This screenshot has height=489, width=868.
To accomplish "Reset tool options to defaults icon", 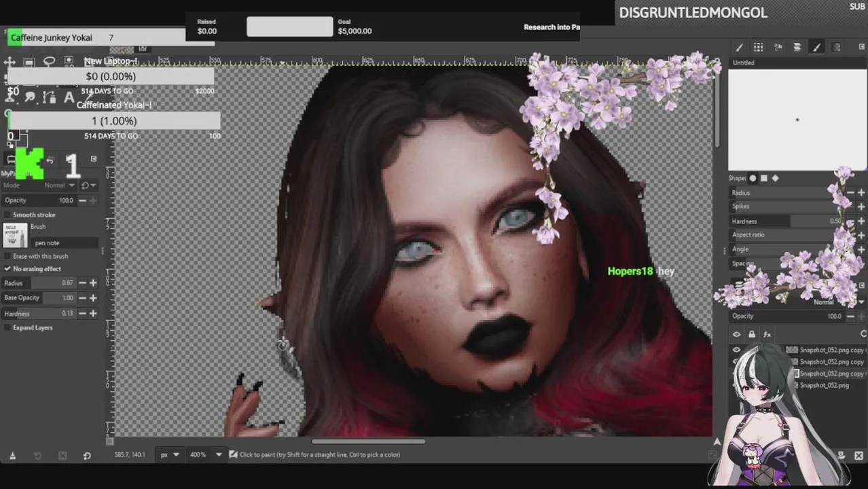I will tap(87, 456).
